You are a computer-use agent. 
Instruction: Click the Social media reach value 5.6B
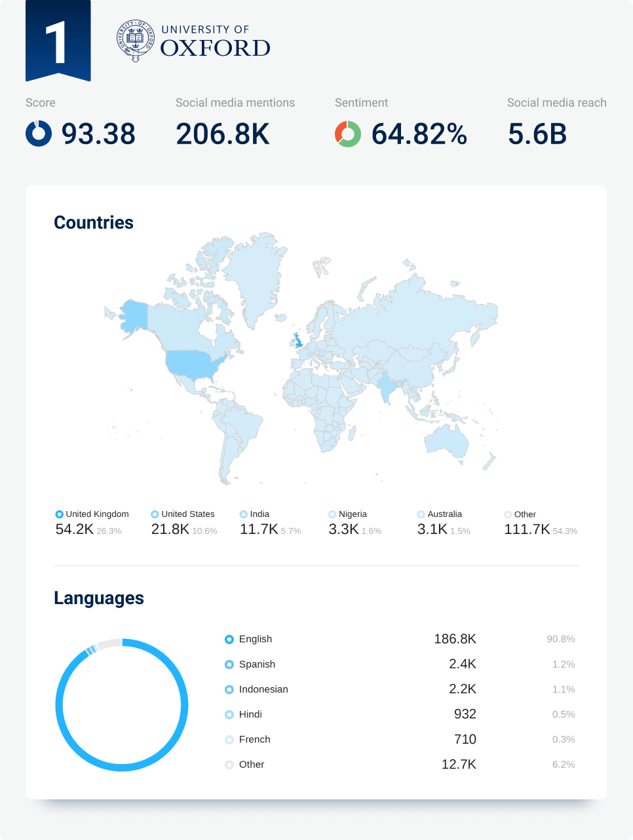point(537,134)
